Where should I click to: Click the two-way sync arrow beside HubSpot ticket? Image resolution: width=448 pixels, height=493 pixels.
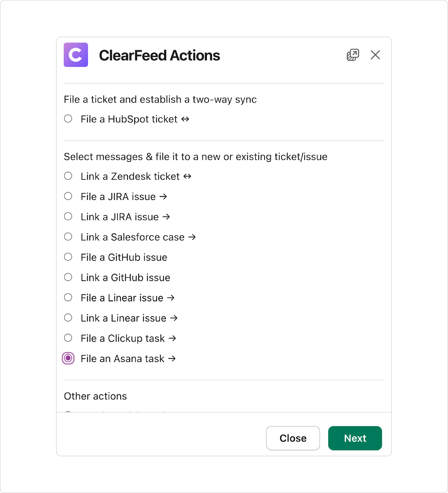[185, 119]
